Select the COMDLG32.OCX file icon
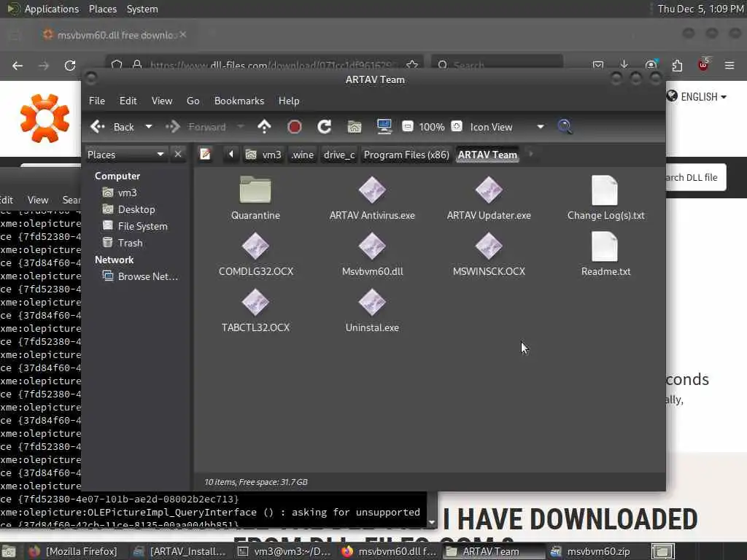The width and height of the screenshot is (747, 560). (255, 246)
